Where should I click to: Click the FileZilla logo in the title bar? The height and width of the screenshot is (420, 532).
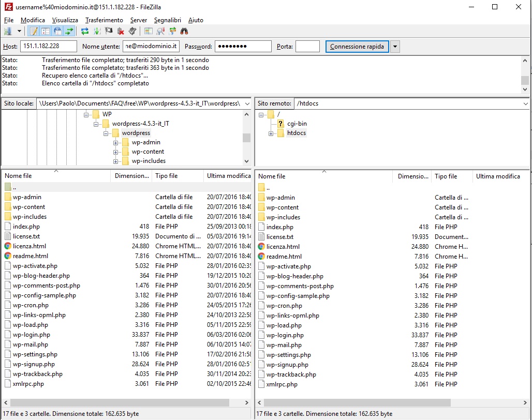pos(8,7)
